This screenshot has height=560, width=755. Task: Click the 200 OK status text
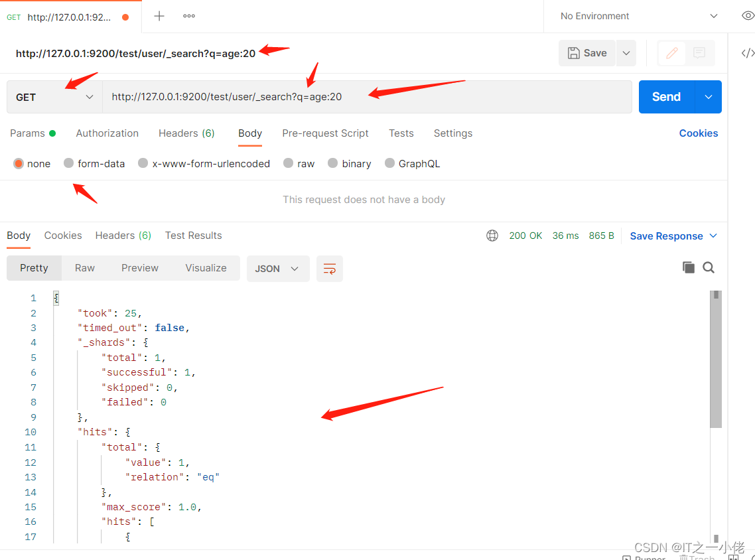click(525, 236)
